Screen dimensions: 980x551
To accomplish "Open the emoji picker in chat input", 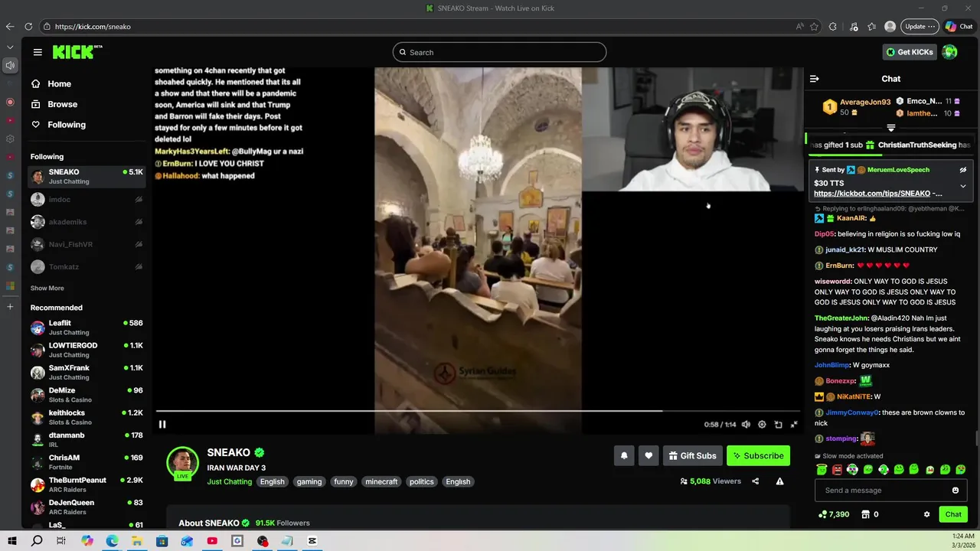I will point(955,491).
